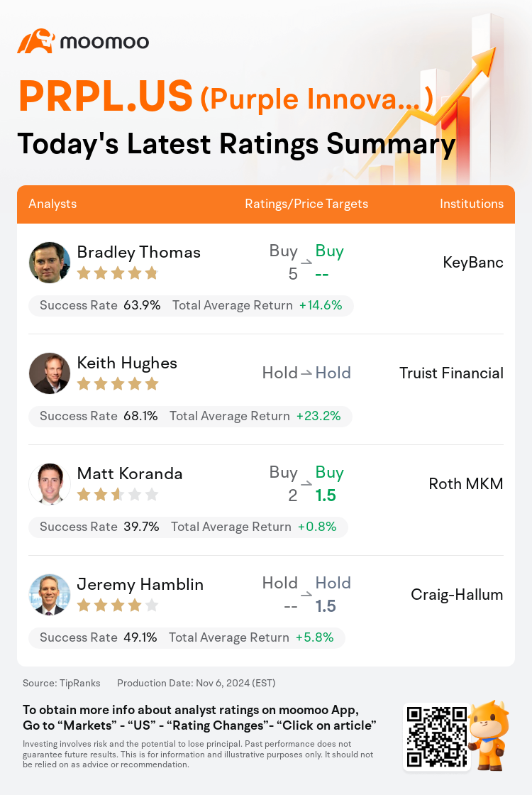Click the Institutions column header
The width and height of the screenshot is (532, 795).
point(472,204)
